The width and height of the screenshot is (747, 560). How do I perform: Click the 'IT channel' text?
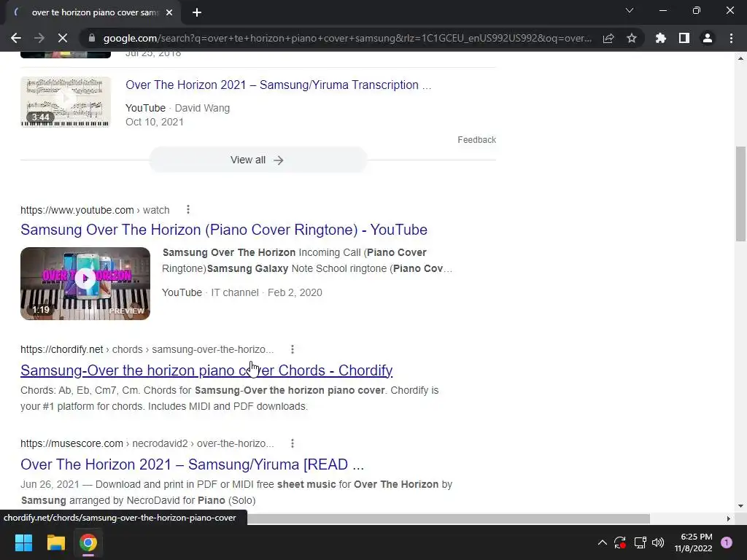(235, 292)
